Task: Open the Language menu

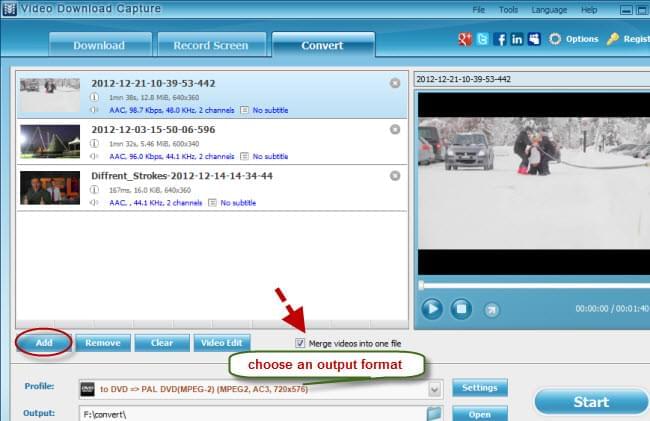Action: click(x=549, y=10)
